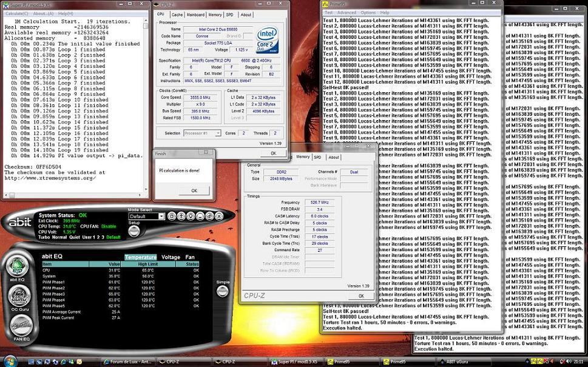
Task: Open Test menu in Prime95
Action: point(328,13)
